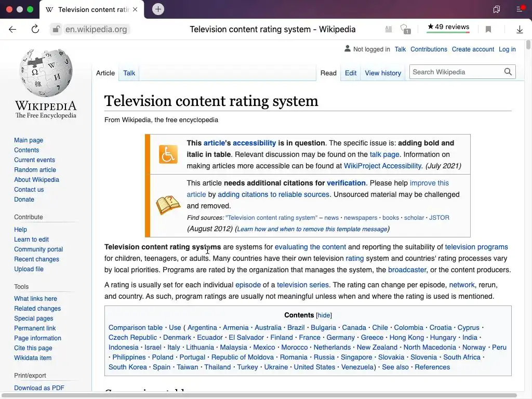The image size is (532, 399).
Task: Switch to the Article tab
Action: tap(105, 73)
